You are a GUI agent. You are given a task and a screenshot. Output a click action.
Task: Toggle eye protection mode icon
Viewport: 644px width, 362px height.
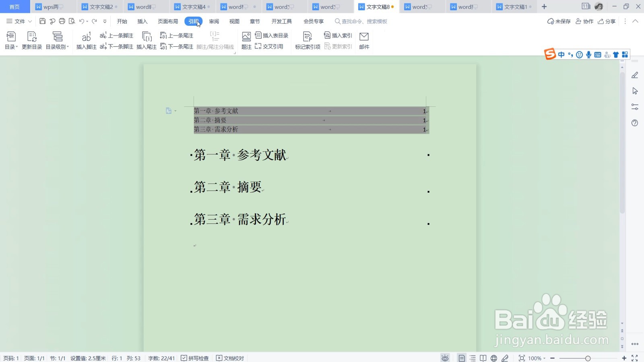coord(445,358)
